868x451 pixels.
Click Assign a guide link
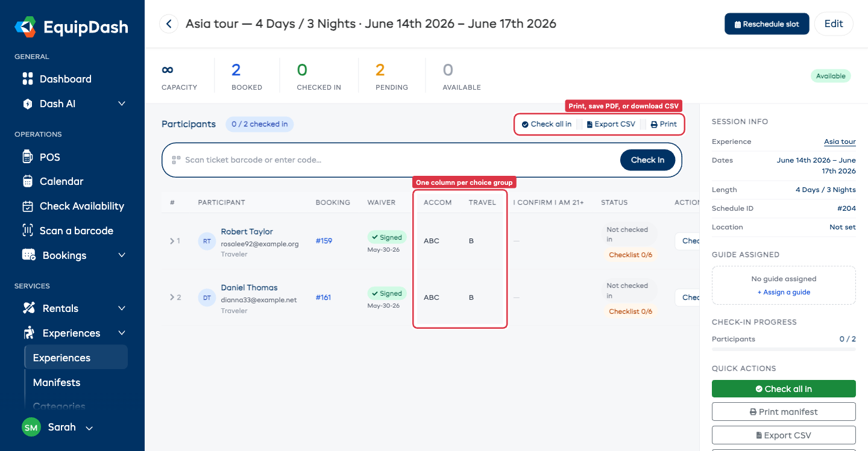(x=784, y=292)
